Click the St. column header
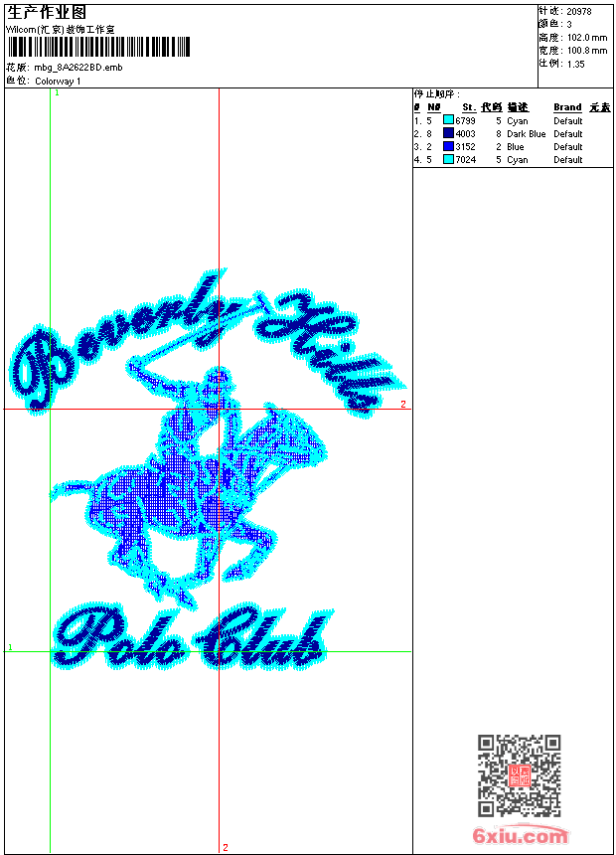The width and height of the screenshot is (616, 855). 469,107
